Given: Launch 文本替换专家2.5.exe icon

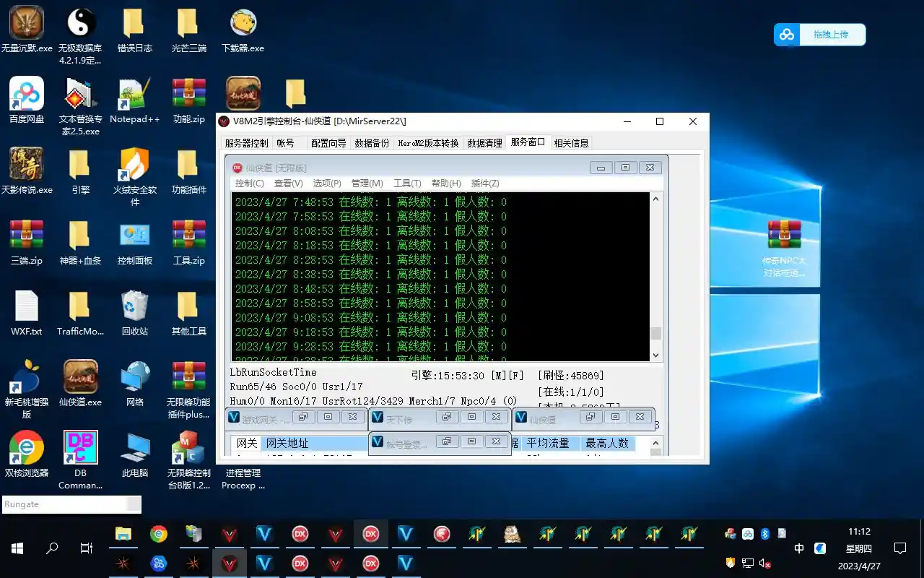Looking at the screenshot, I should click(x=79, y=106).
